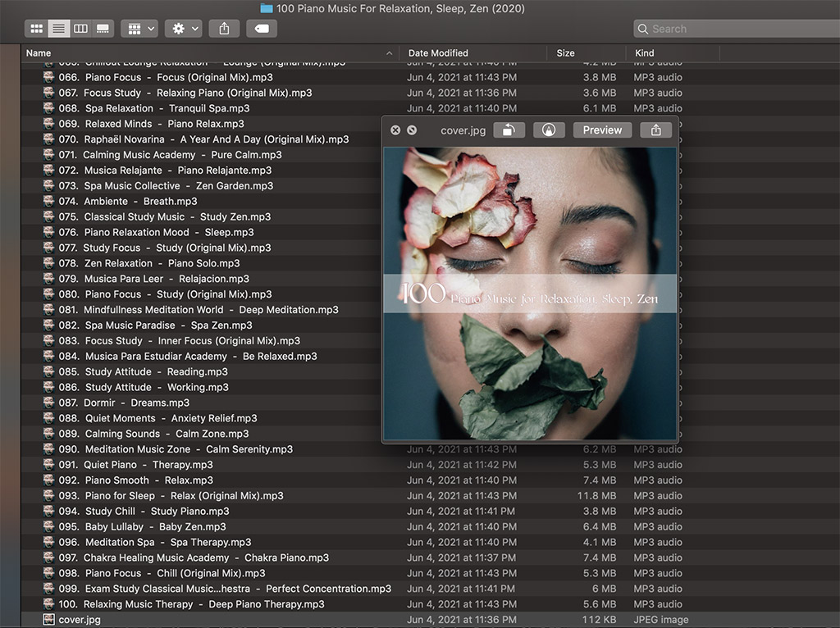This screenshot has width=840, height=628.
Task: Switch Finder to icon view
Action: 36,29
